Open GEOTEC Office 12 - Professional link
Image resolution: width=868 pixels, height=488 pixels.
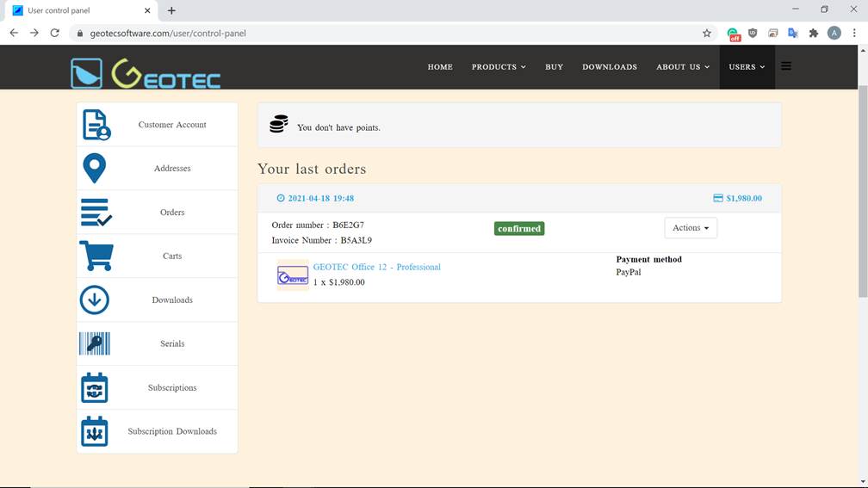tap(377, 267)
